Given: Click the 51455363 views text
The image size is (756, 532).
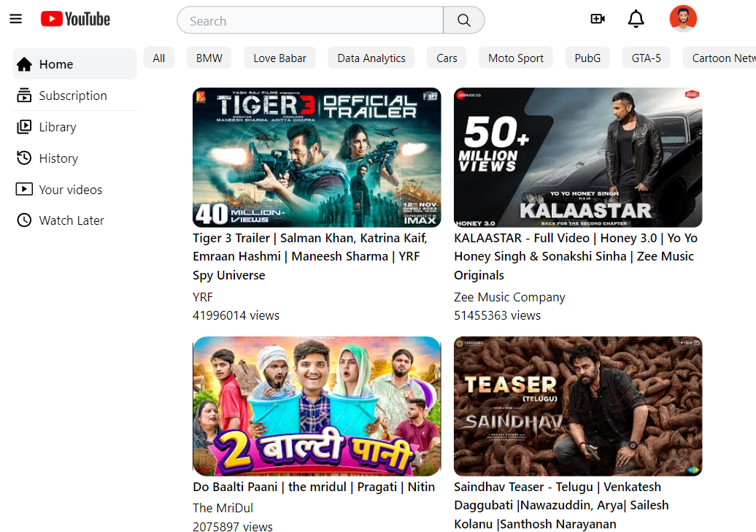Looking at the screenshot, I should pyautogui.click(x=497, y=315).
